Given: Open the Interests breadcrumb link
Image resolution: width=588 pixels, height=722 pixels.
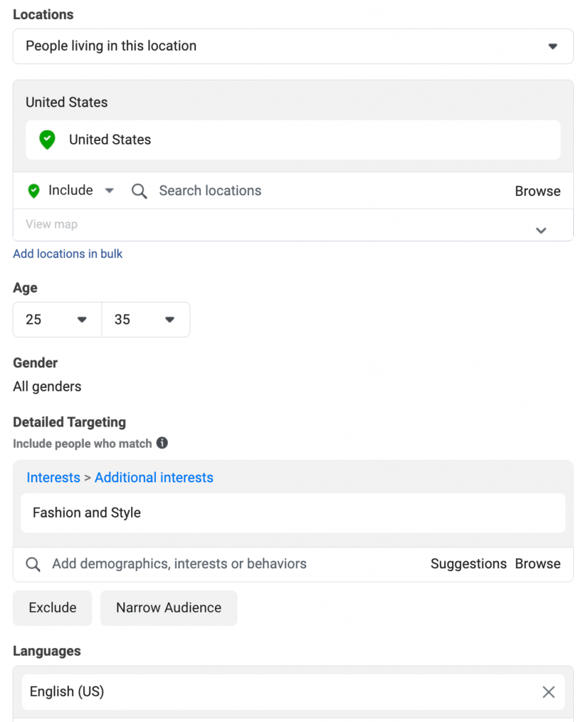Looking at the screenshot, I should 54,477.
